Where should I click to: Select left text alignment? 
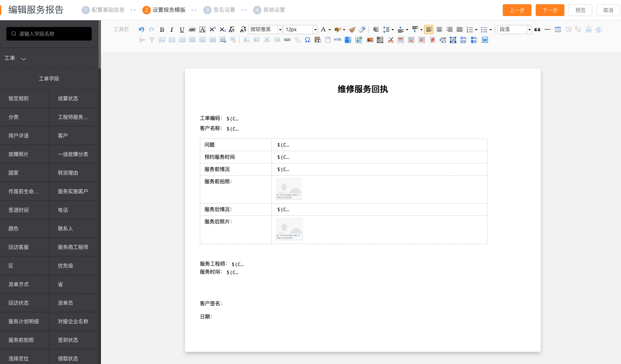(429, 30)
